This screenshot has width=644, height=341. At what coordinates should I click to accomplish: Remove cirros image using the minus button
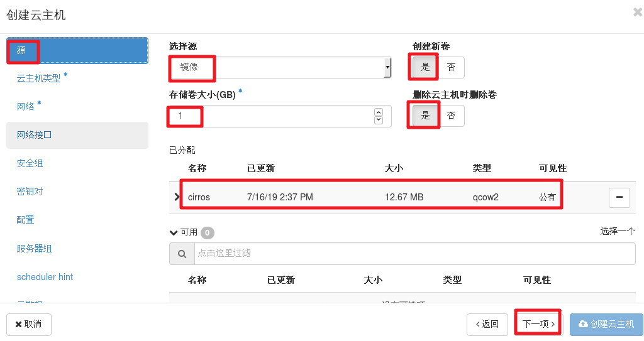coord(619,197)
